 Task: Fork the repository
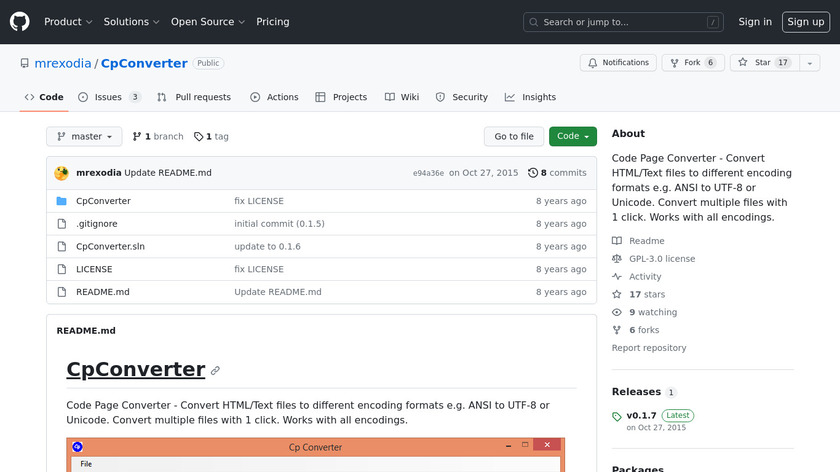(692, 63)
